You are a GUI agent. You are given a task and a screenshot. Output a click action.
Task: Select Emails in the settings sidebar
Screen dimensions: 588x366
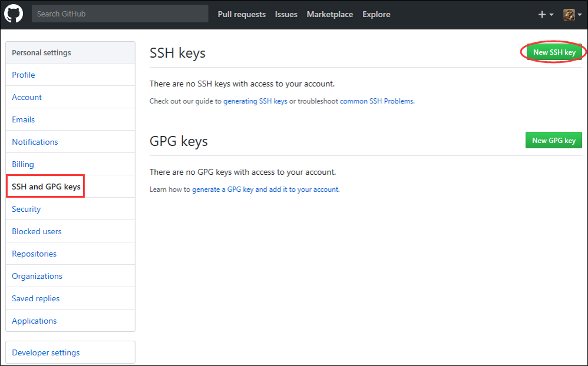tap(70, 119)
